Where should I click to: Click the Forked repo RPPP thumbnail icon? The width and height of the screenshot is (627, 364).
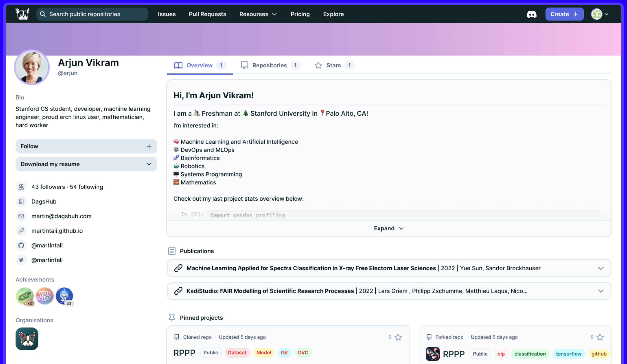pyautogui.click(x=433, y=354)
